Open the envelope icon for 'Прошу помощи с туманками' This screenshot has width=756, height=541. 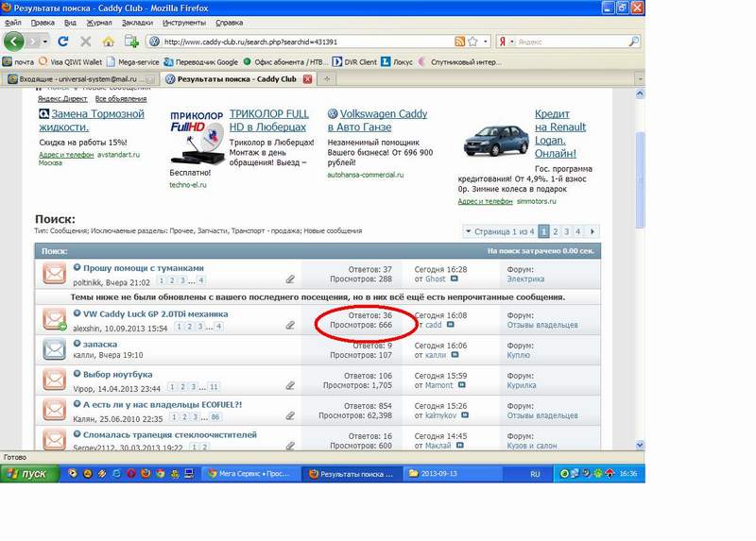(54, 274)
